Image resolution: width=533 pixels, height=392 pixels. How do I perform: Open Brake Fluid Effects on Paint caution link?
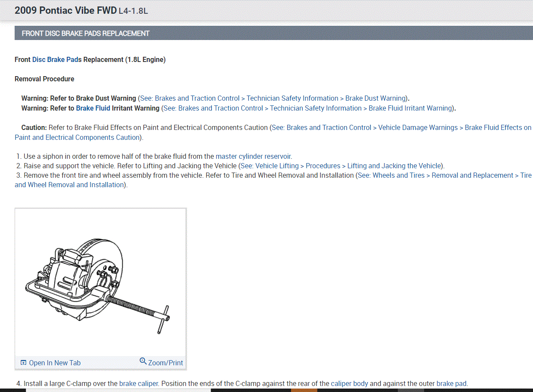tap(273, 133)
